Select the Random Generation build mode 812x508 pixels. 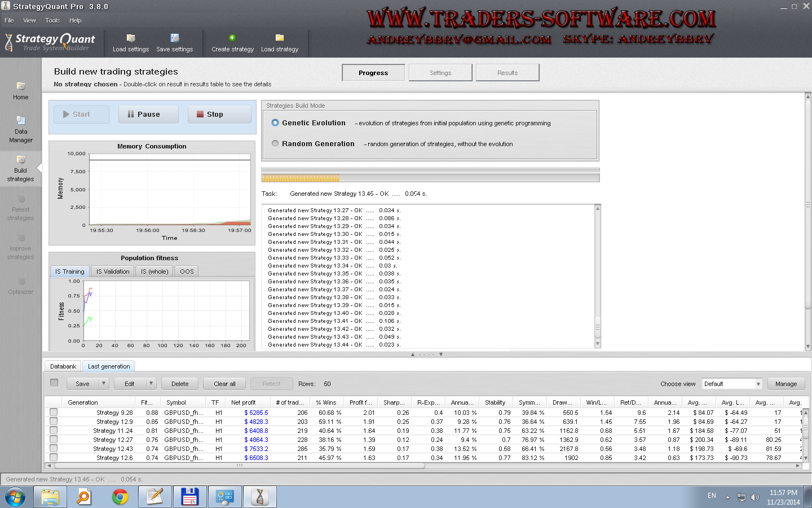pos(275,144)
